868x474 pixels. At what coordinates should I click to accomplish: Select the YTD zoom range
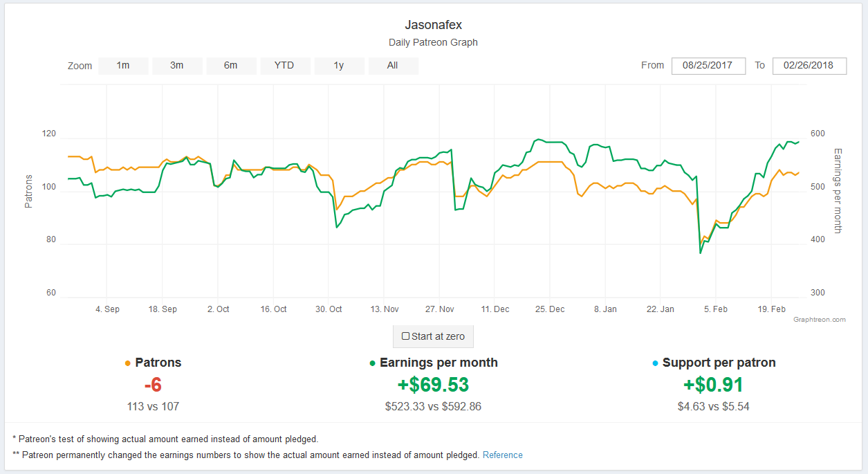(284, 66)
